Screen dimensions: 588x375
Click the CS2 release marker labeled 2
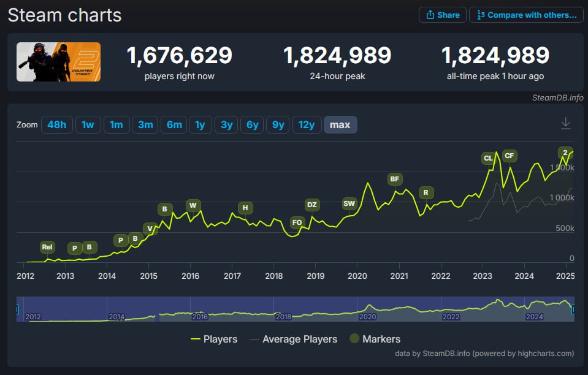[x=565, y=153]
